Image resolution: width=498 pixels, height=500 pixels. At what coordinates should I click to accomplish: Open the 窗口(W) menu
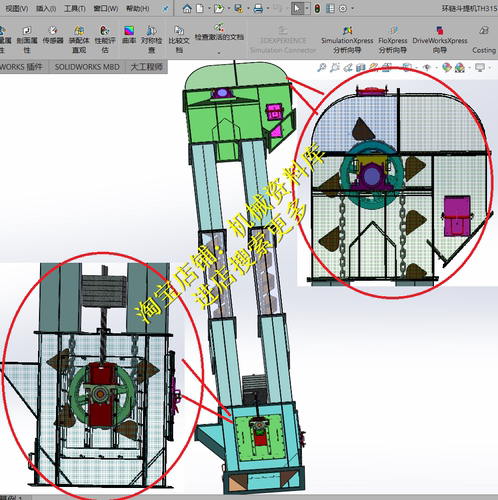[106, 8]
